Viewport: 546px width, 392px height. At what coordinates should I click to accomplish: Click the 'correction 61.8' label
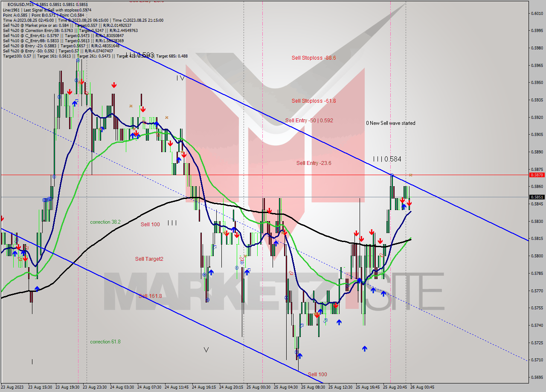[105, 342]
